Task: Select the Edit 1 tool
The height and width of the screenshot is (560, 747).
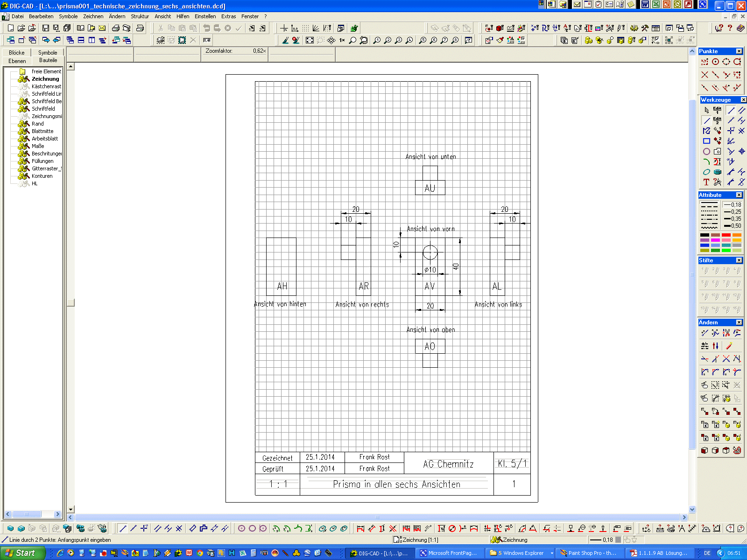Action: click(718, 110)
